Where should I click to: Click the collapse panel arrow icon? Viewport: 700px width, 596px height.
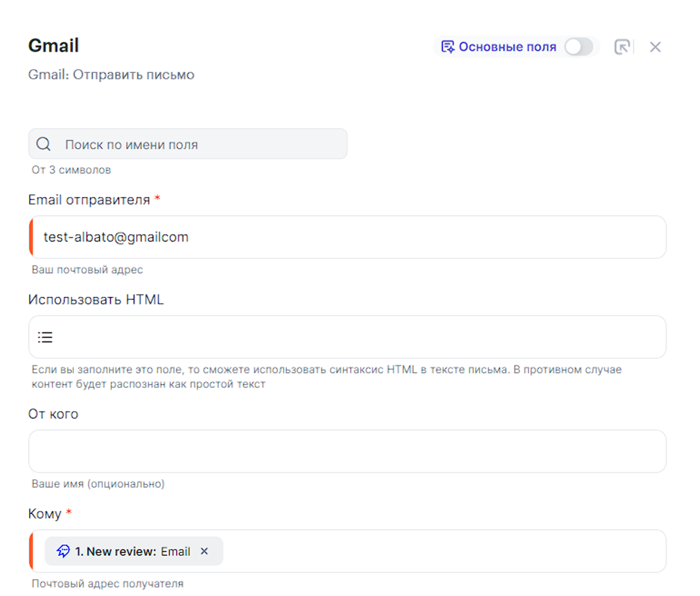622,47
